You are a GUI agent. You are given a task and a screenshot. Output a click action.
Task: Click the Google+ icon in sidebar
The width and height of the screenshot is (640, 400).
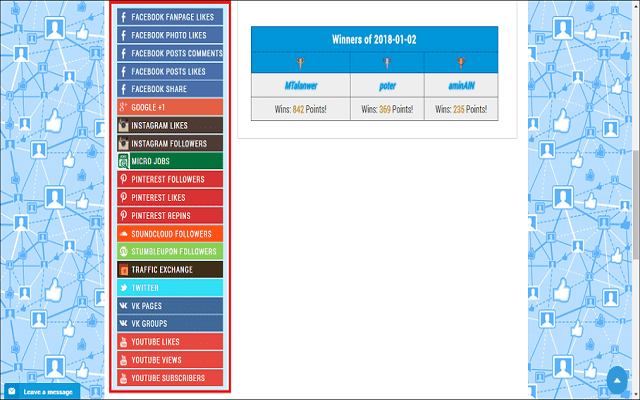[123, 107]
